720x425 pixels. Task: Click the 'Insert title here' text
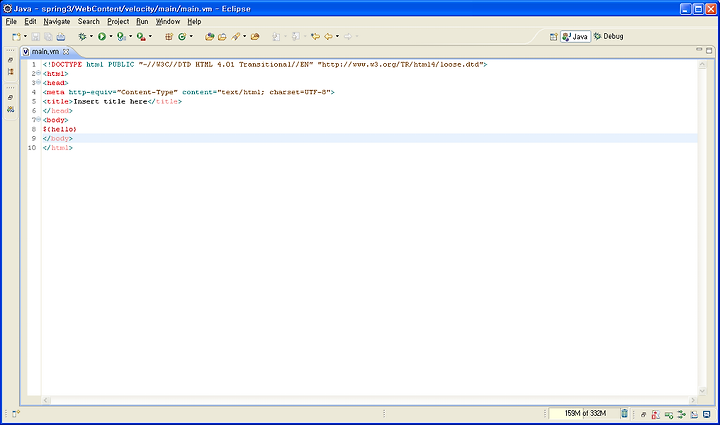pos(110,101)
